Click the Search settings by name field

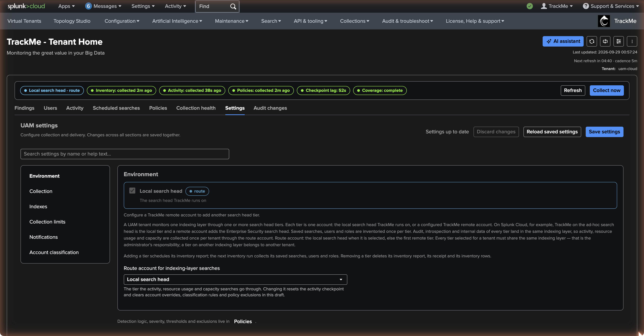coord(125,154)
